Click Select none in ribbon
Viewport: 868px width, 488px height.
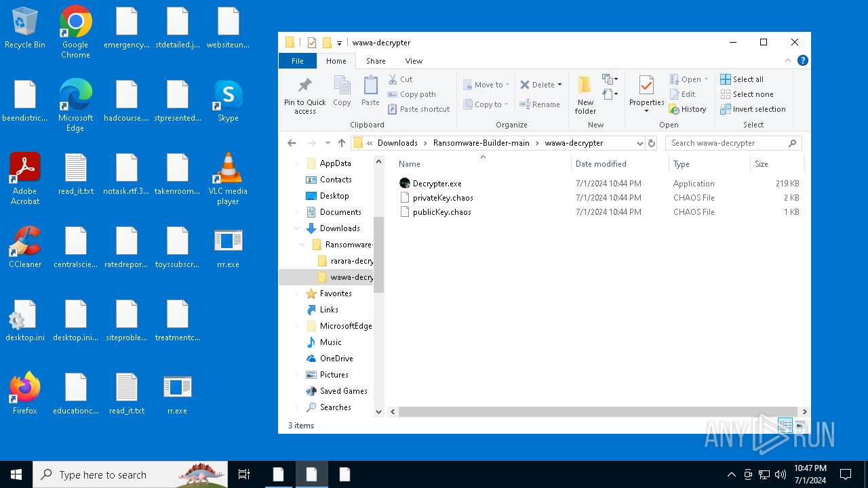point(747,94)
